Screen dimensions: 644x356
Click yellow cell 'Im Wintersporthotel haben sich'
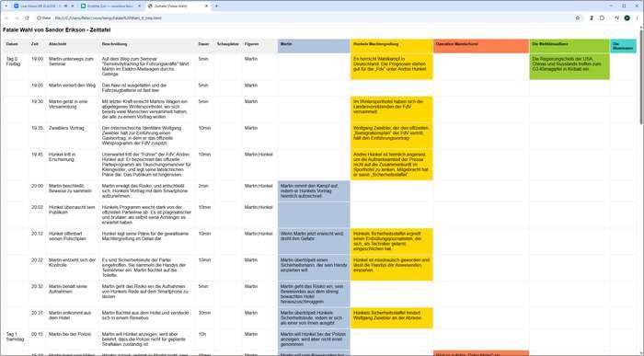coord(391,109)
